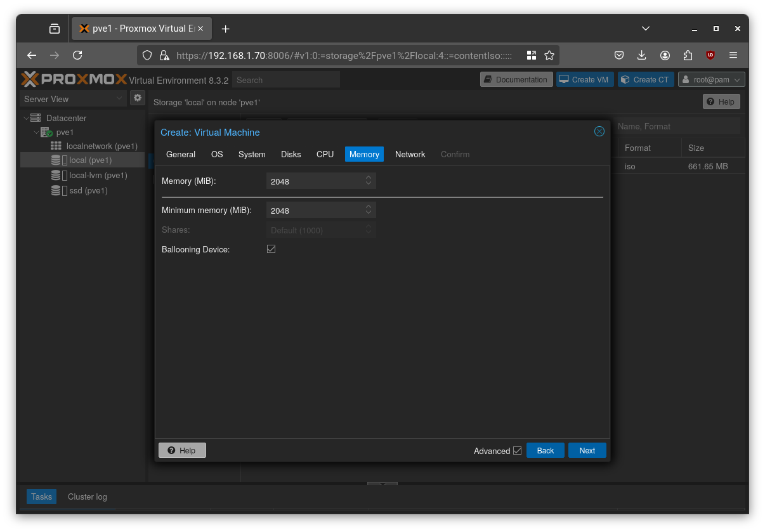The width and height of the screenshot is (765, 532).
Task: Click the Help question-mark icon top right
Action: (x=709, y=101)
